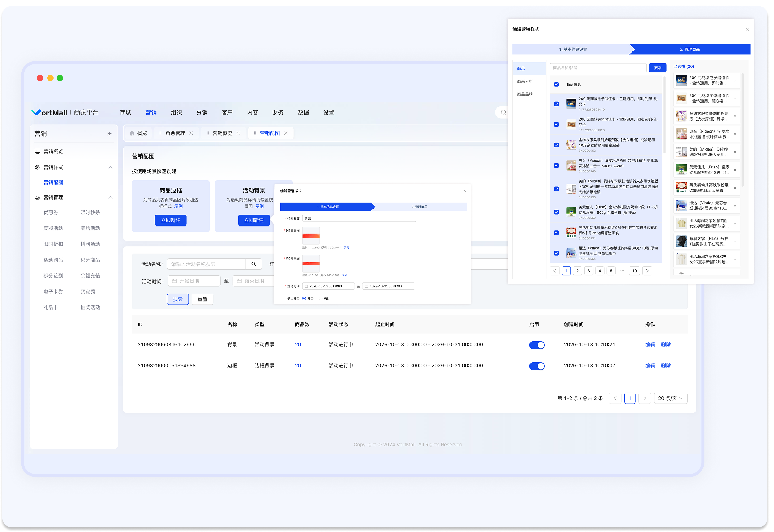
Task: Click the PC背景图 thumbnail
Action: (x=311, y=264)
